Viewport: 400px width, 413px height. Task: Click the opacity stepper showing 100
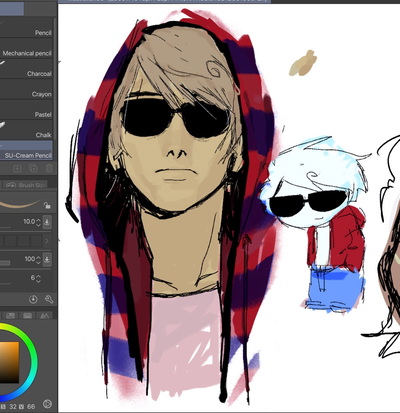(38, 259)
